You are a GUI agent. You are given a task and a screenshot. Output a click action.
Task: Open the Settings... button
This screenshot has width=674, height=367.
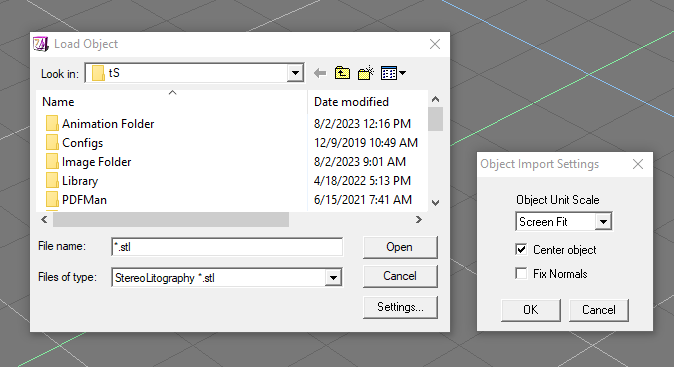click(400, 307)
